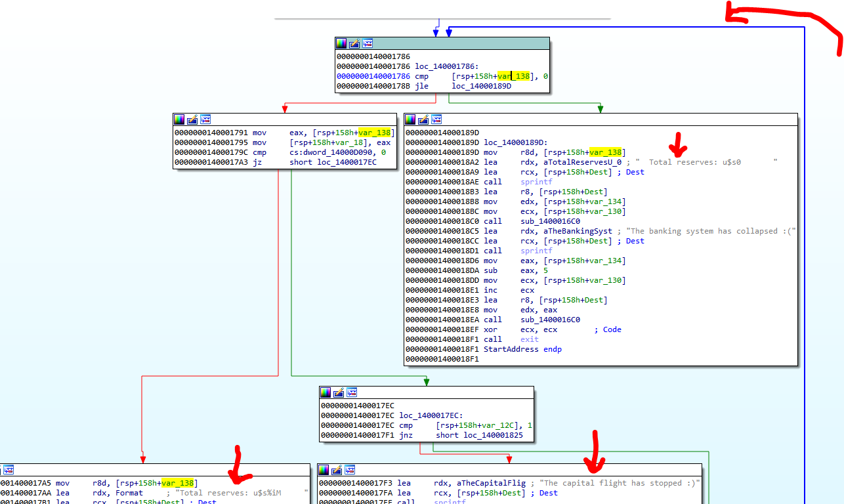Image resolution: width=844 pixels, height=504 pixels.
Task: Click the node color icon in the loc_1400017EC block
Action: [x=326, y=392]
